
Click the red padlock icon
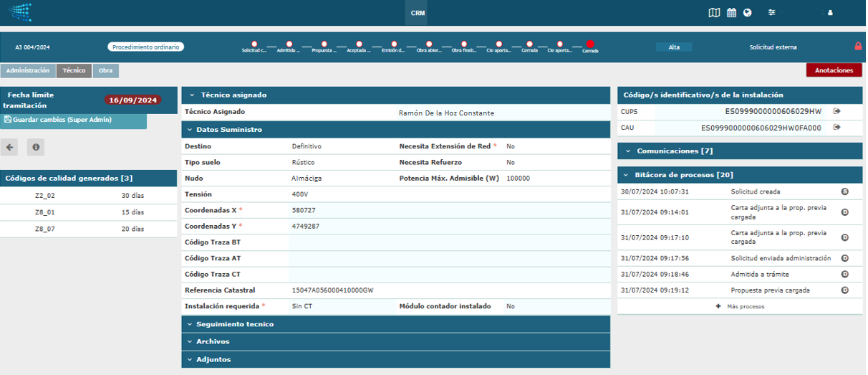[x=858, y=47]
